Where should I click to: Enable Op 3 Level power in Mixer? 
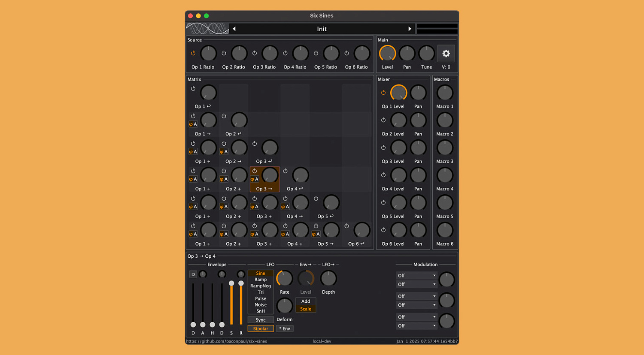pos(383,147)
